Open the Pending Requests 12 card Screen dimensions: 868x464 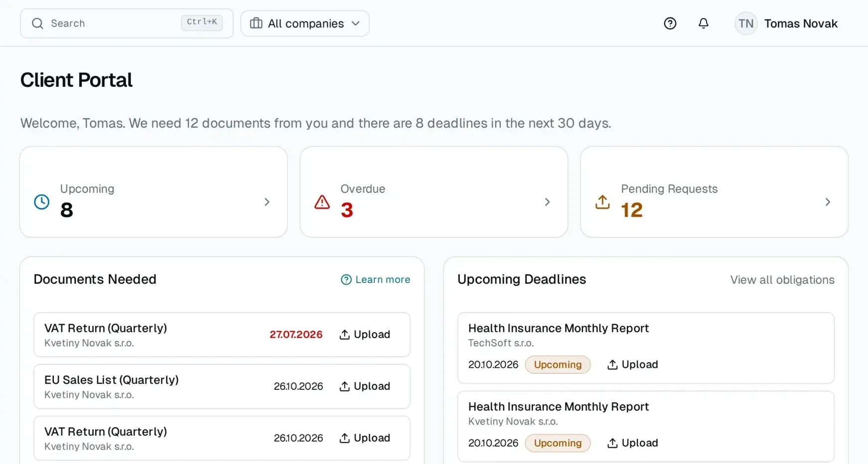click(715, 192)
